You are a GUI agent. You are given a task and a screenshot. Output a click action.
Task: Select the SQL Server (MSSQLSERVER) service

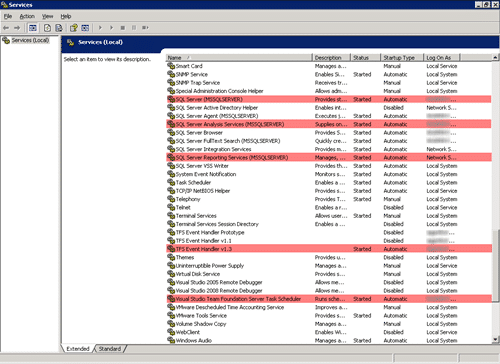(329, 99)
